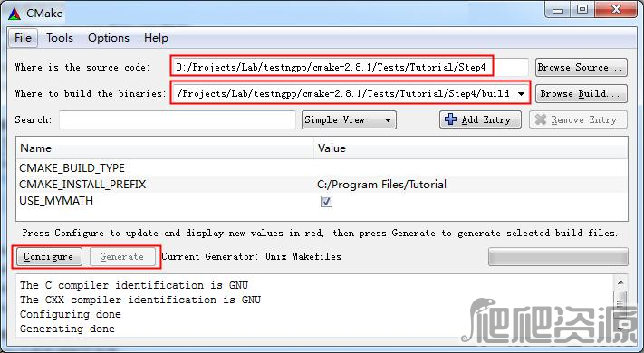Focus the Search input field

coord(177,119)
